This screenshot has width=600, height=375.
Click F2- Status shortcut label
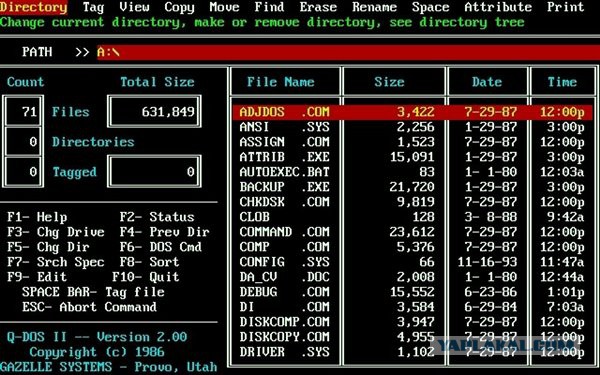pos(157,217)
